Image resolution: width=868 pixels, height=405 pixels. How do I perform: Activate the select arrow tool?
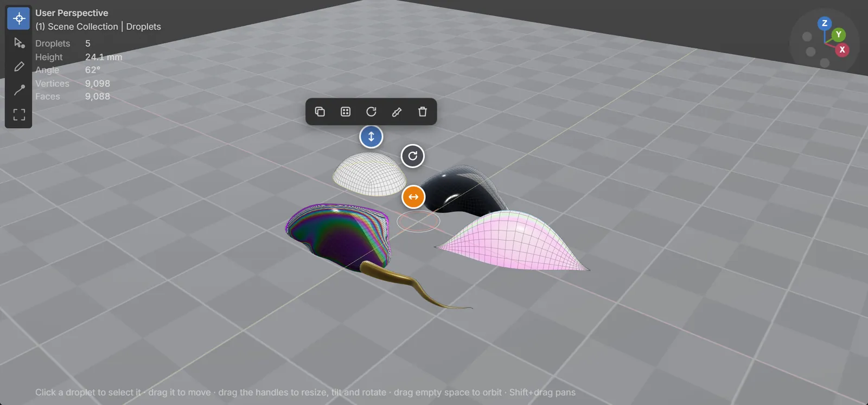(18, 42)
